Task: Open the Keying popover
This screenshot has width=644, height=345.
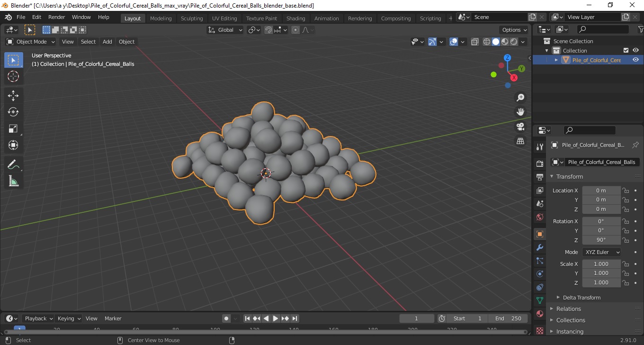Action: [69, 318]
